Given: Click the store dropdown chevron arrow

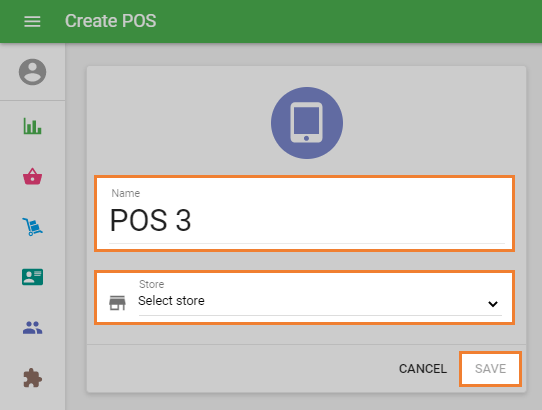Looking at the screenshot, I should [x=493, y=304].
